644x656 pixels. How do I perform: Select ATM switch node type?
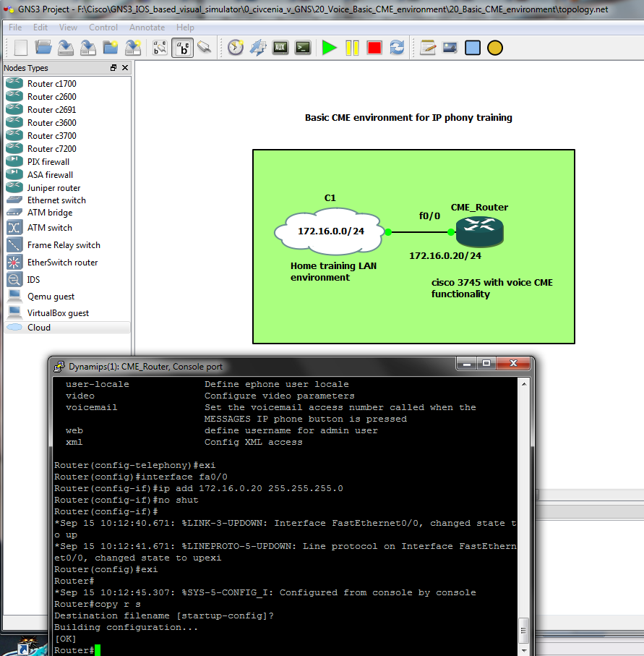coord(67,228)
